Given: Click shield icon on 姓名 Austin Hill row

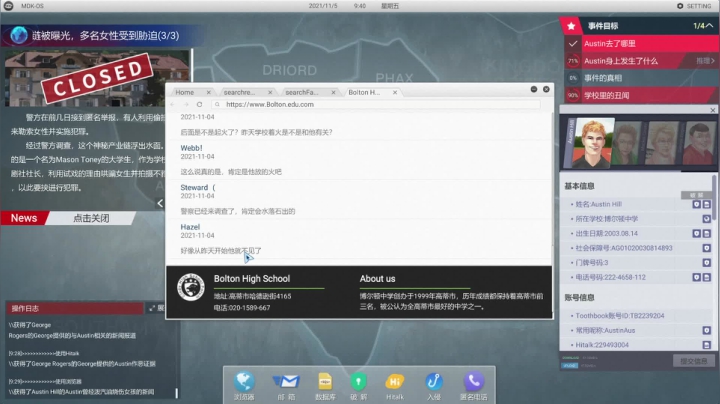Looking at the screenshot, I should (697, 204).
